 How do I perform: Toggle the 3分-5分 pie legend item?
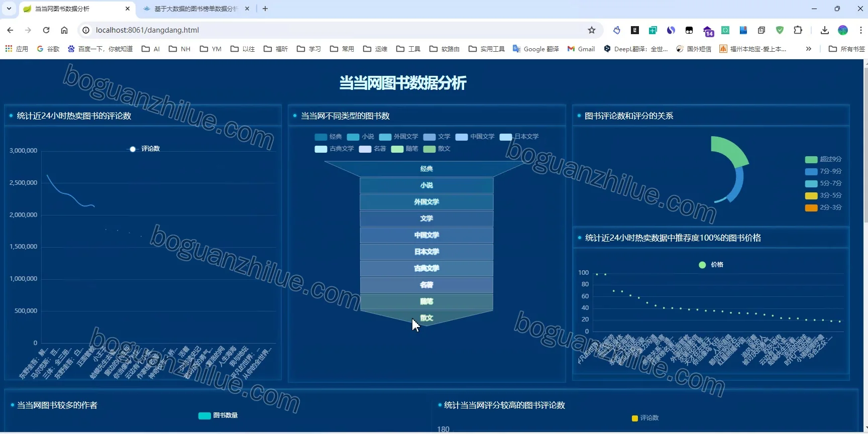click(x=823, y=196)
